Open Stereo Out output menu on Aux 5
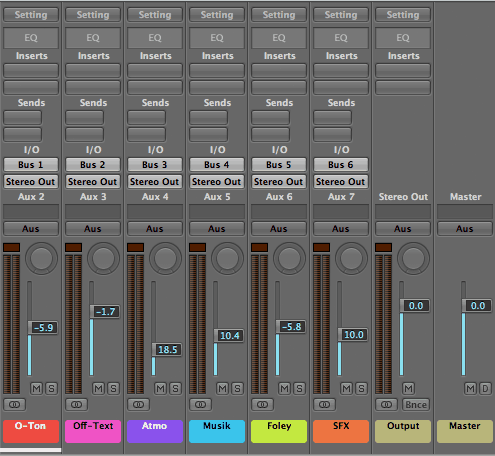Image resolution: width=495 pixels, height=456 pixels. pos(217,182)
